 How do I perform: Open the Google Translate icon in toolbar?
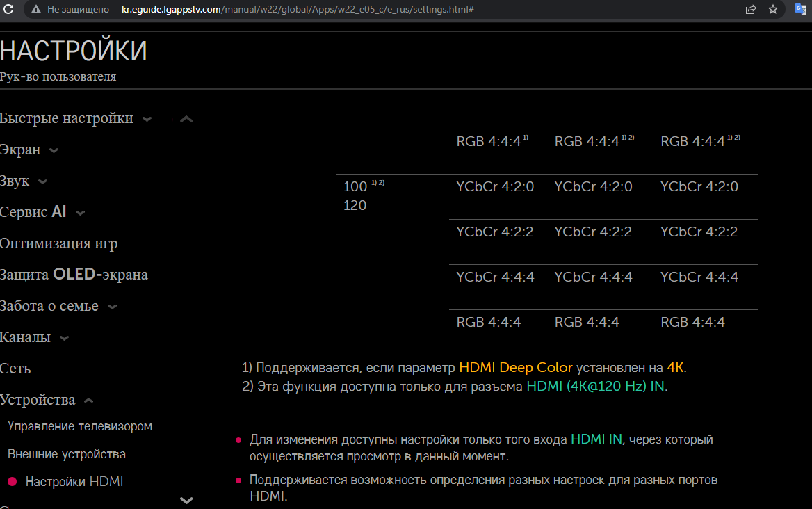tap(801, 10)
